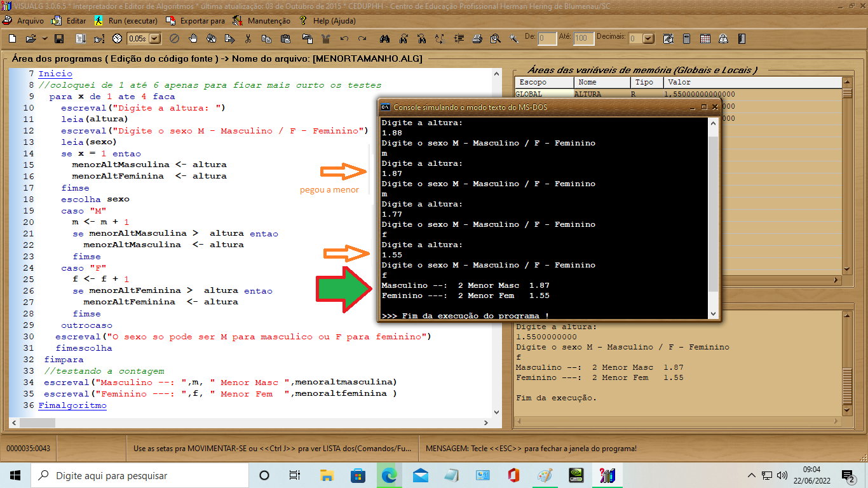Open Task View from the taskbar
The image size is (868, 488).
295,475
